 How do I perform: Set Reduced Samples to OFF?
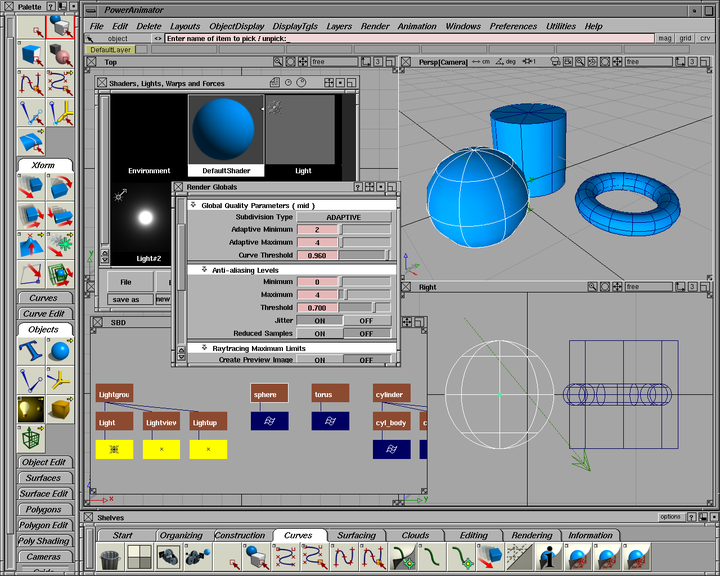click(x=366, y=333)
